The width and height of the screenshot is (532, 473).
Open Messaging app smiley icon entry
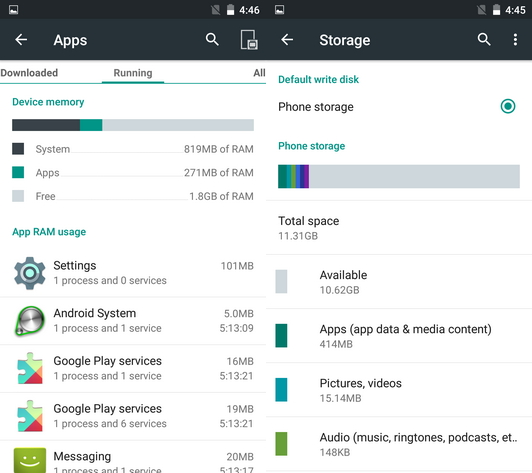pyautogui.click(x=30, y=460)
